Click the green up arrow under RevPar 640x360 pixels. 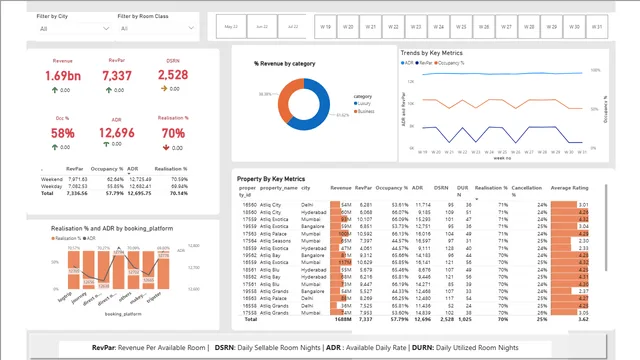pos(109,90)
